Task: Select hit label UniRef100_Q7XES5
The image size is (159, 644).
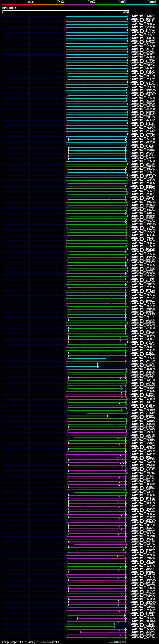Action: coord(143,577)
